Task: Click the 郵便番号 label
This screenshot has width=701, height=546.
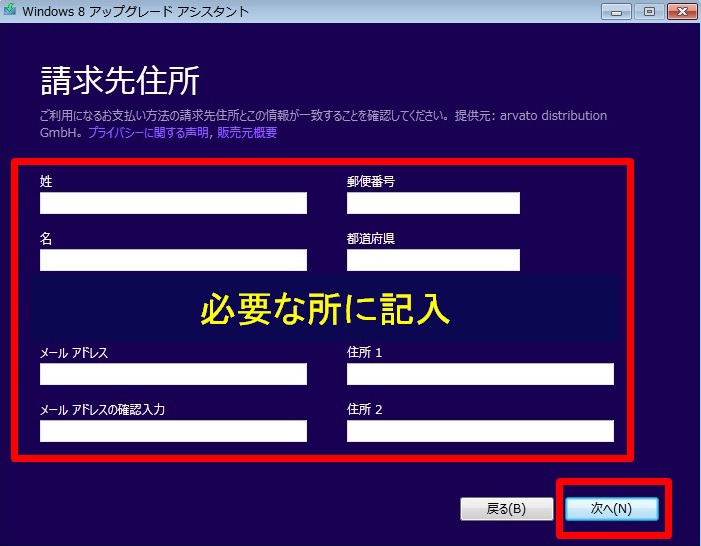Action: pos(371,182)
